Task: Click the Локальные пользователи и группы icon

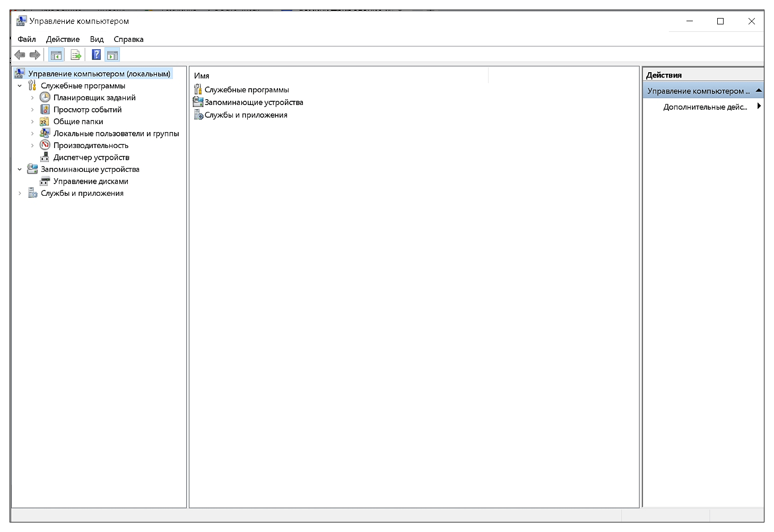Action: click(45, 134)
